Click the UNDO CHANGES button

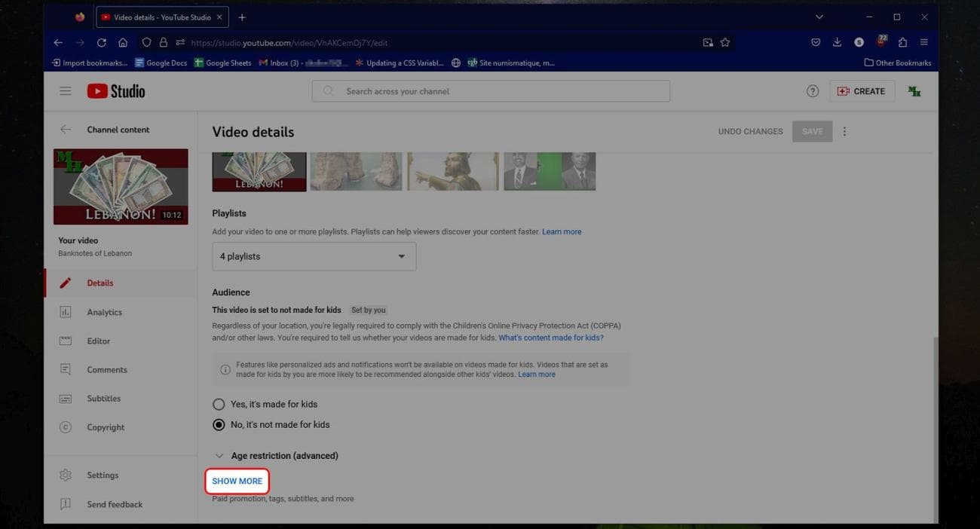(x=751, y=131)
